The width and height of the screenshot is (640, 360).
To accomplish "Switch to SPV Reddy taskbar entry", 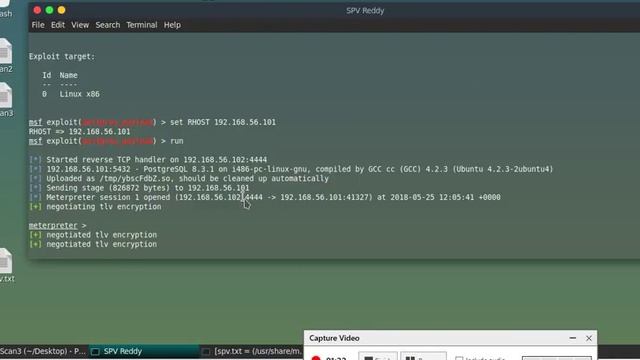I will pos(144,351).
